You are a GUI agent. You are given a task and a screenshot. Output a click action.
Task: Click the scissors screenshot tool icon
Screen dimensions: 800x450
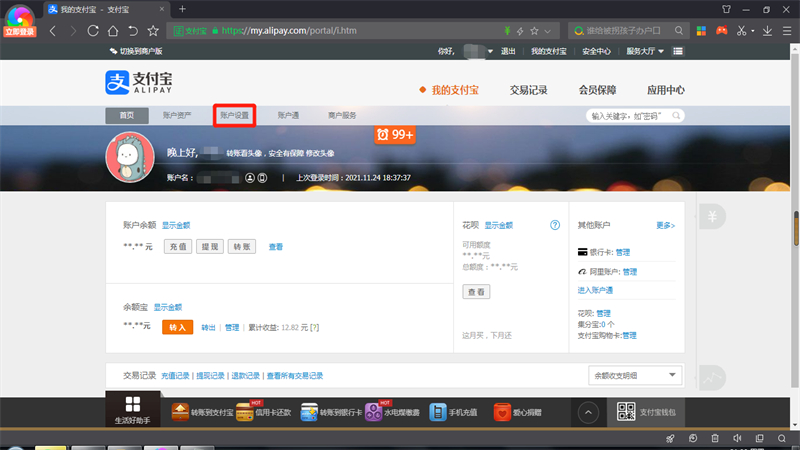coord(741,31)
